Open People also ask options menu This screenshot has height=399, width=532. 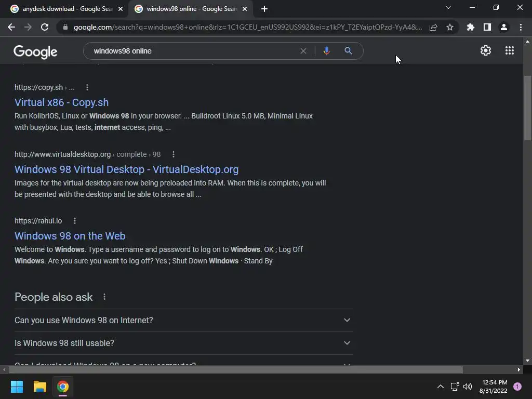point(104,297)
